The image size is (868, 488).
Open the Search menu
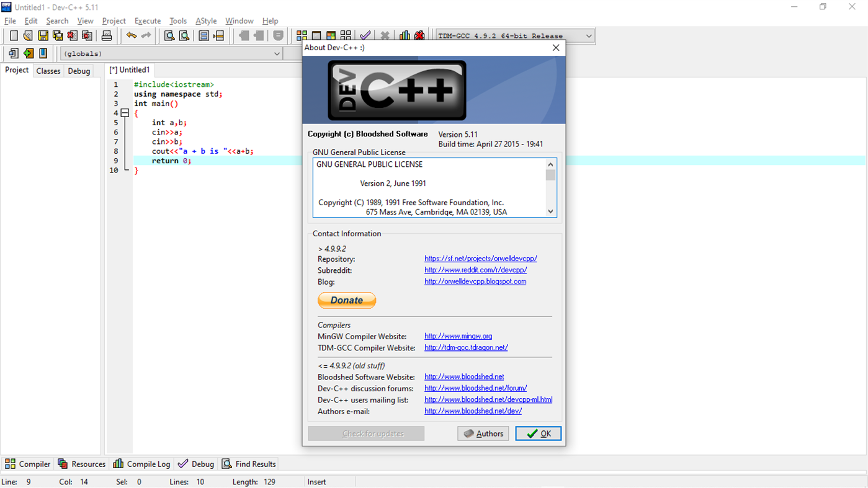tap(57, 20)
